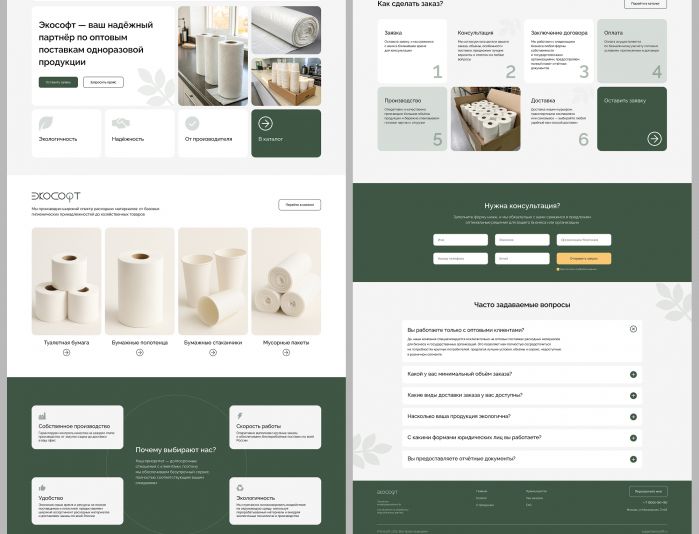The image size is (699, 534).
Task: Select the Мусорные пакеты product image
Action: (x=286, y=281)
